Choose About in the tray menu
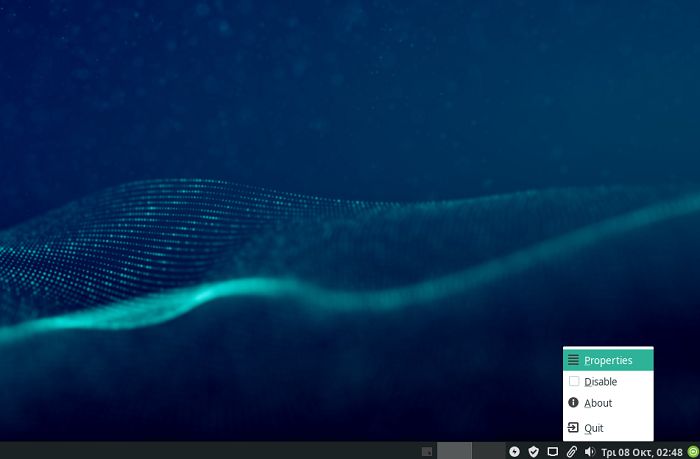Image resolution: width=700 pixels, height=459 pixels. [608, 403]
